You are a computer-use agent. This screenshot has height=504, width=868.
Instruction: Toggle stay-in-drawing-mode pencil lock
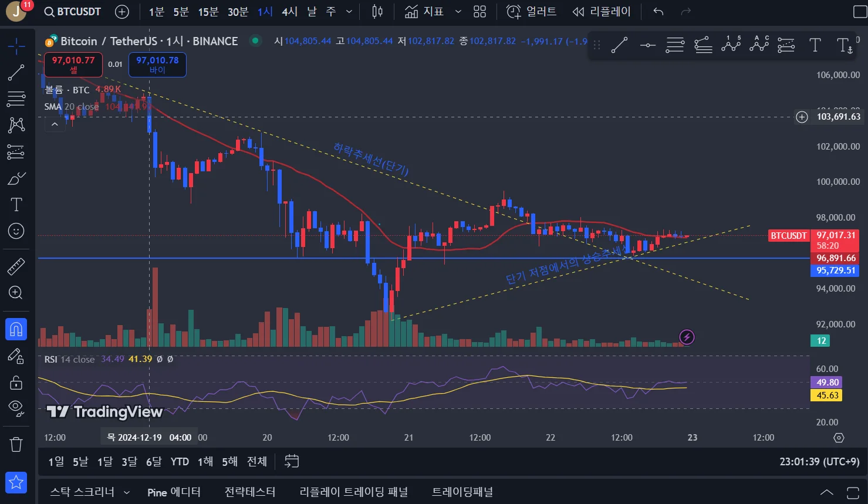[16, 356]
